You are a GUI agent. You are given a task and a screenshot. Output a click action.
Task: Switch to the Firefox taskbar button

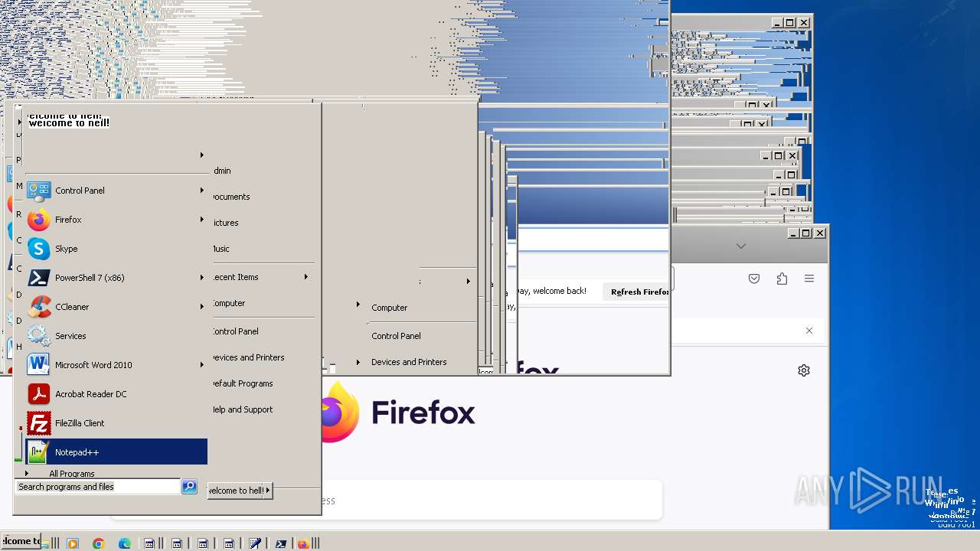pyautogui.click(x=303, y=543)
